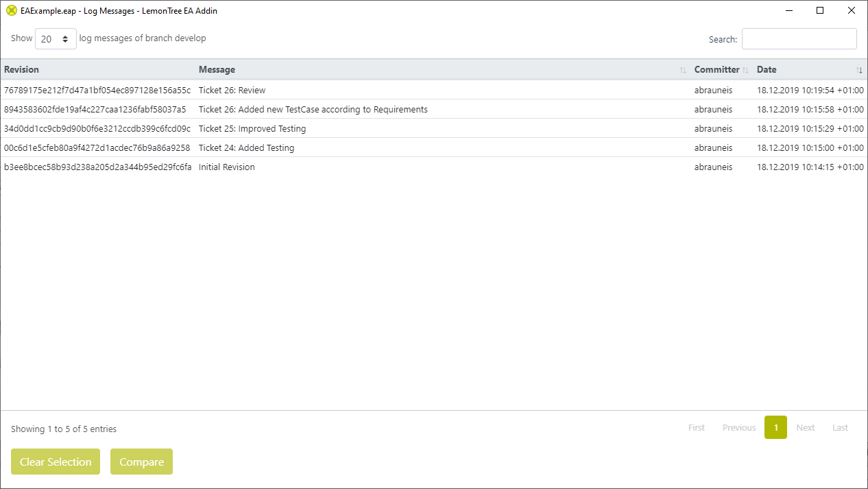The image size is (868, 489).
Task: Click message 'Initial Revision'
Action: pos(227,167)
